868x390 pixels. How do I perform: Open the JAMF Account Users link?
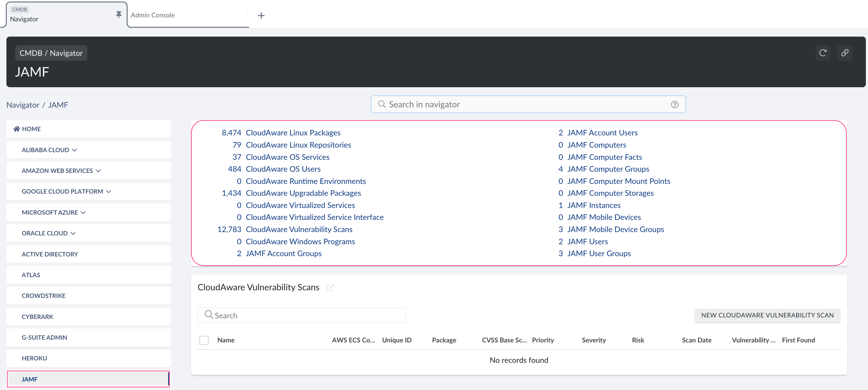click(602, 133)
